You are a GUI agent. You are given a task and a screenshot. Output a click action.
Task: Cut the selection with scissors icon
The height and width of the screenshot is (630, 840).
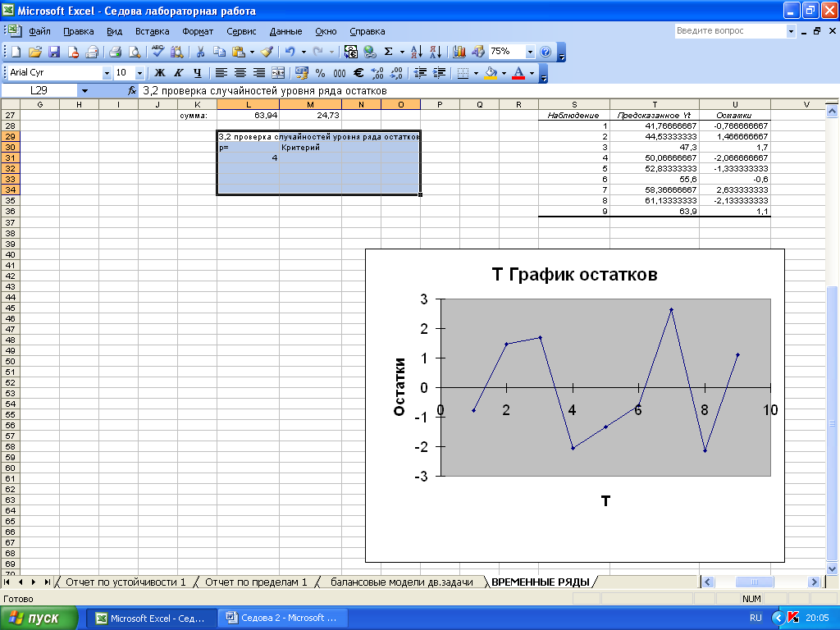click(x=200, y=52)
